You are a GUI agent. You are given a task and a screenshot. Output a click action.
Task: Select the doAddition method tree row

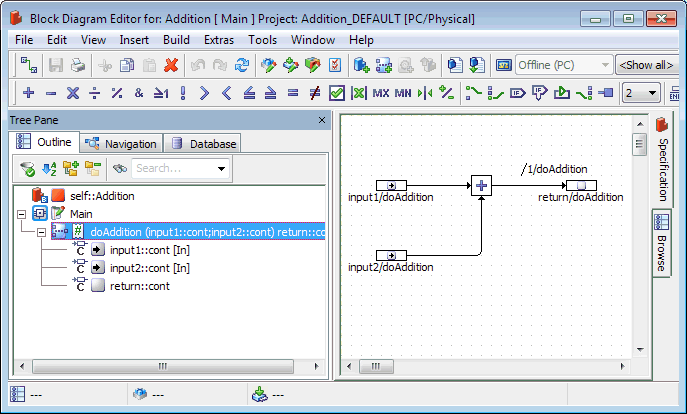point(188,232)
